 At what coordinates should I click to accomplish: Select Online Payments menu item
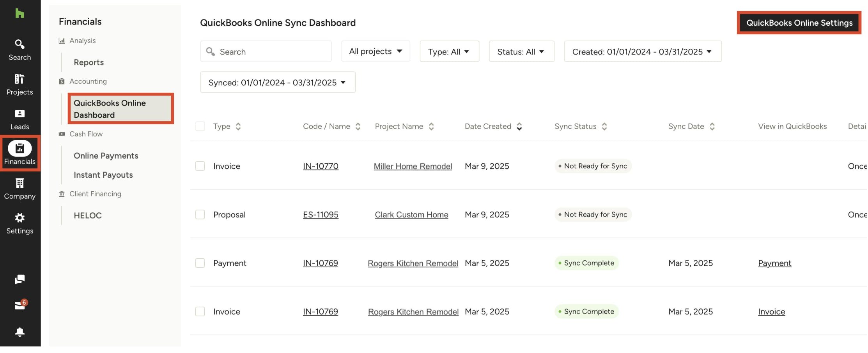click(106, 156)
